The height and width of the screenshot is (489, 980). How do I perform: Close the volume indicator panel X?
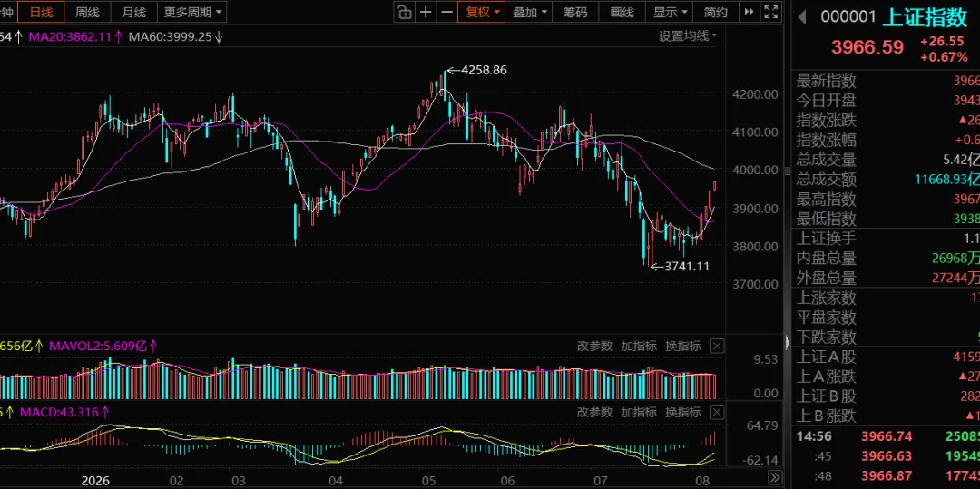coord(717,346)
